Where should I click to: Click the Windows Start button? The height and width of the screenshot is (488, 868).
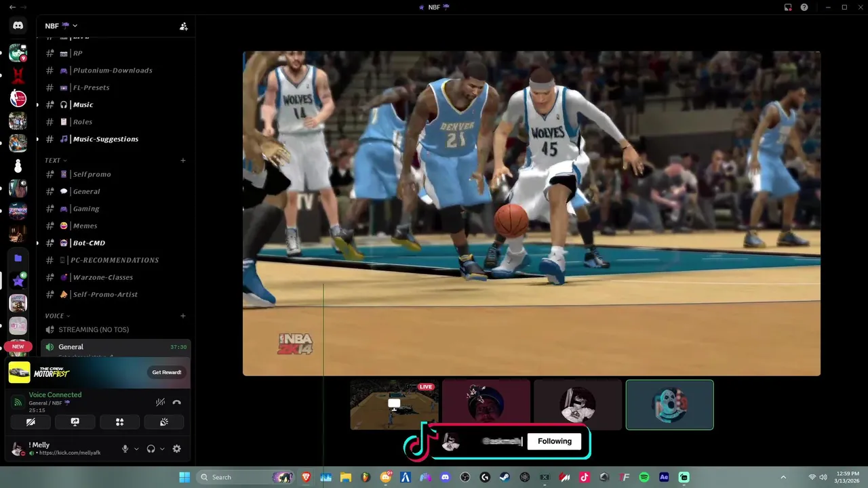pyautogui.click(x=184, y=477)
